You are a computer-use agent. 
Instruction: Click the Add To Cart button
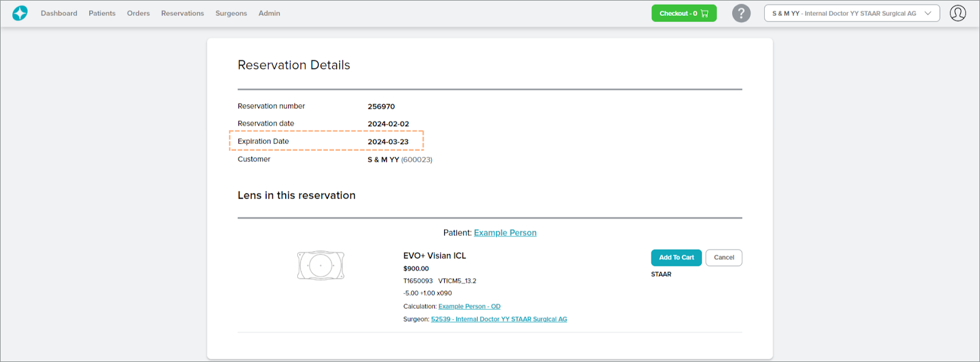[676, 257]
